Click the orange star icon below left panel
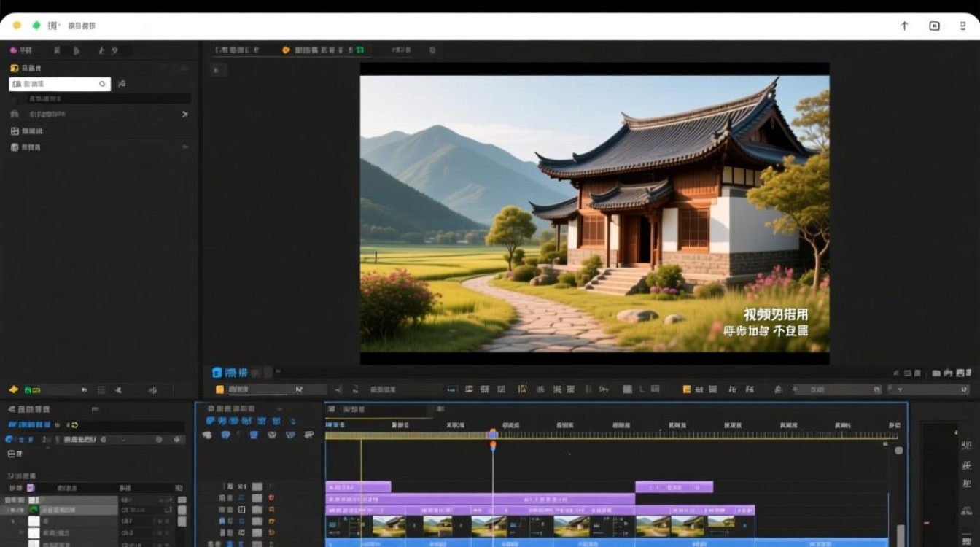 click(x=13, y=389)
